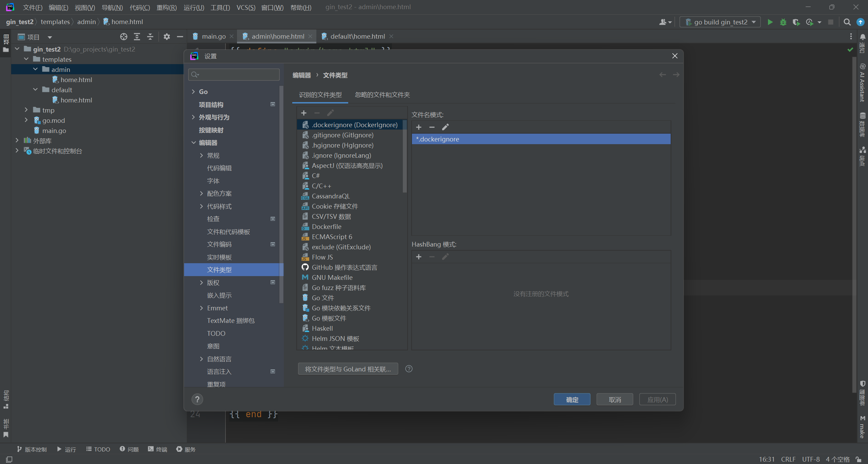The image size is (868, 464).
Task: Click UTF-8 encoding in status bar
Action: (811, 459)
